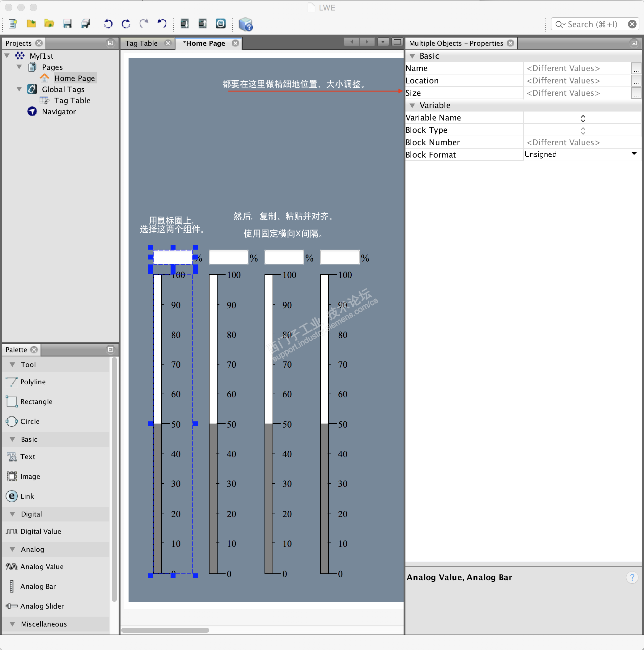Collapse the Analog palette group
The image size is (644, 650).
[x=12, y=549]
